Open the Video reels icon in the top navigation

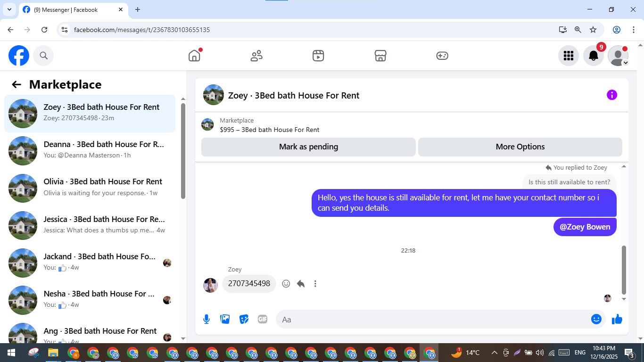(318, 56)
